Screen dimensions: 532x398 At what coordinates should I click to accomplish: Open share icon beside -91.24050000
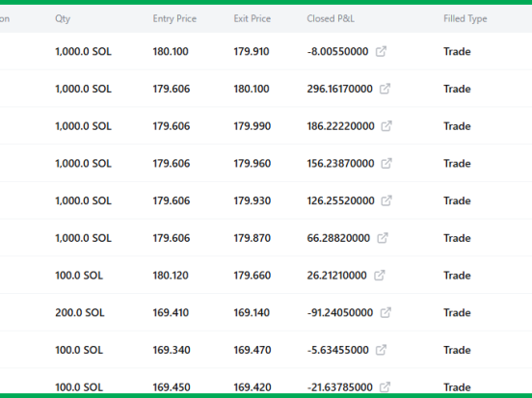click(386, 312)
